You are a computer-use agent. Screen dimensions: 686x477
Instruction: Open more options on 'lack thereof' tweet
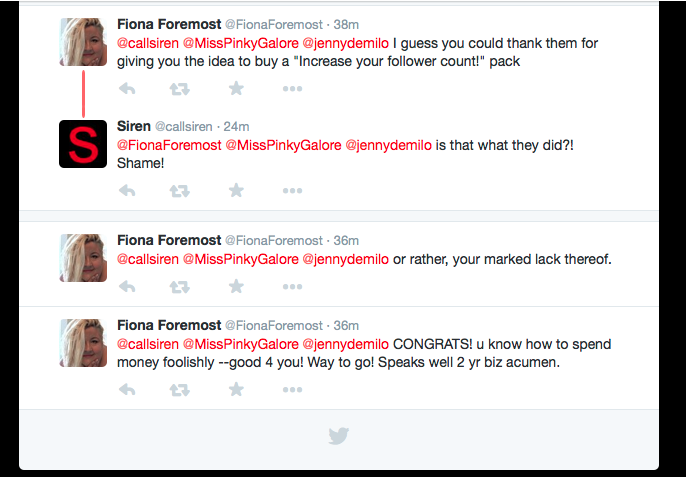tap(292, 287)
